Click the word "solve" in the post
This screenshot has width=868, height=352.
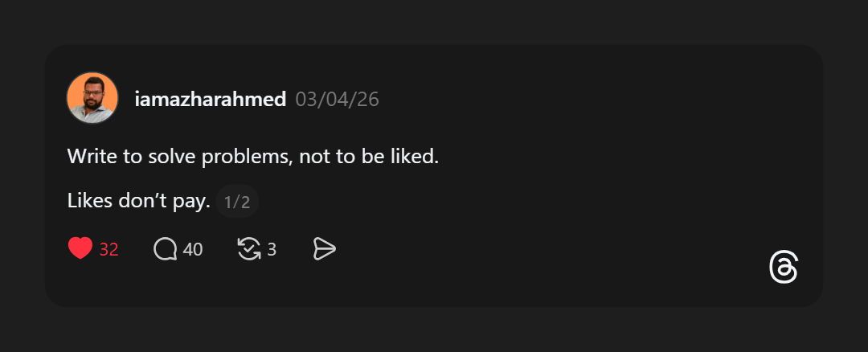[166, 156]
